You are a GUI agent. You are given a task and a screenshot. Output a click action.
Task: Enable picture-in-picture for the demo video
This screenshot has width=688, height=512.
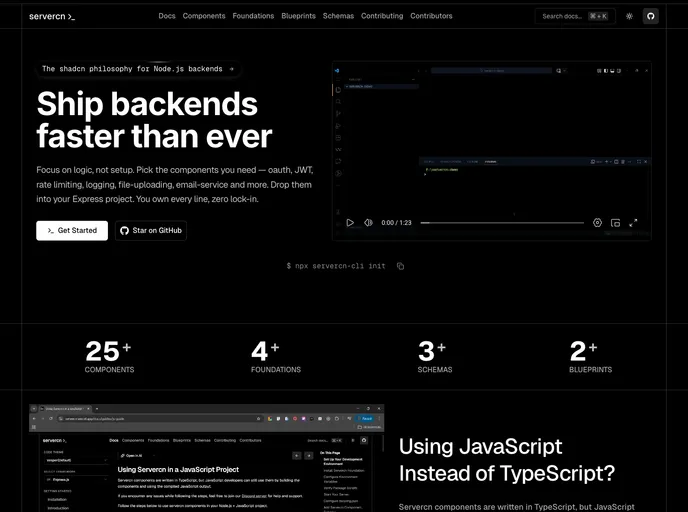pos(615,223)
